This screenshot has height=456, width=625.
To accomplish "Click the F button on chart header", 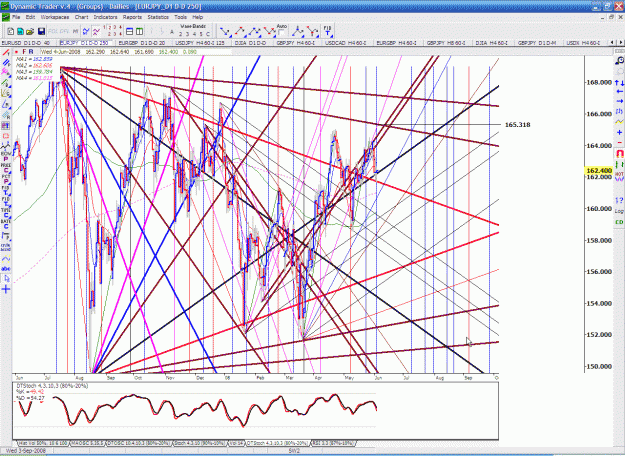I will (24, 52).
